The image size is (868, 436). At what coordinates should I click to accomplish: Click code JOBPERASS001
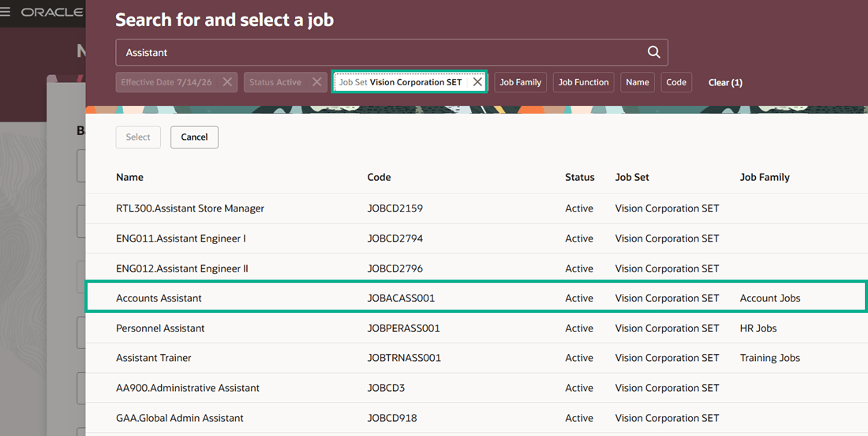(x=403, y=328)
